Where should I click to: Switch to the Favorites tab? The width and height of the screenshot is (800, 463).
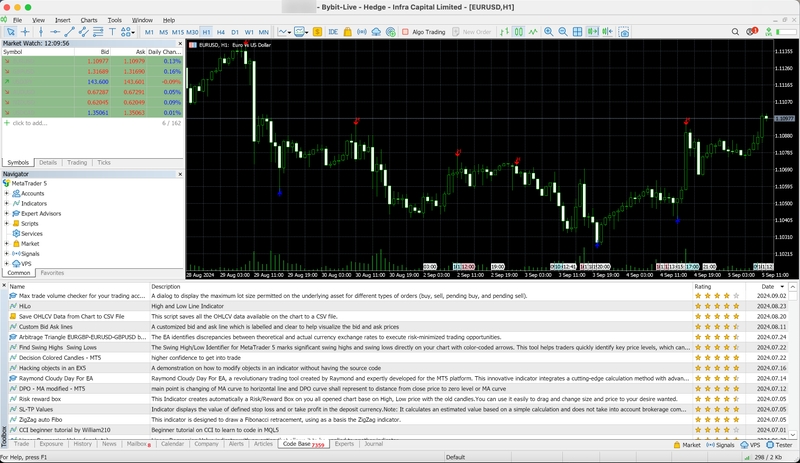(52, 273)
